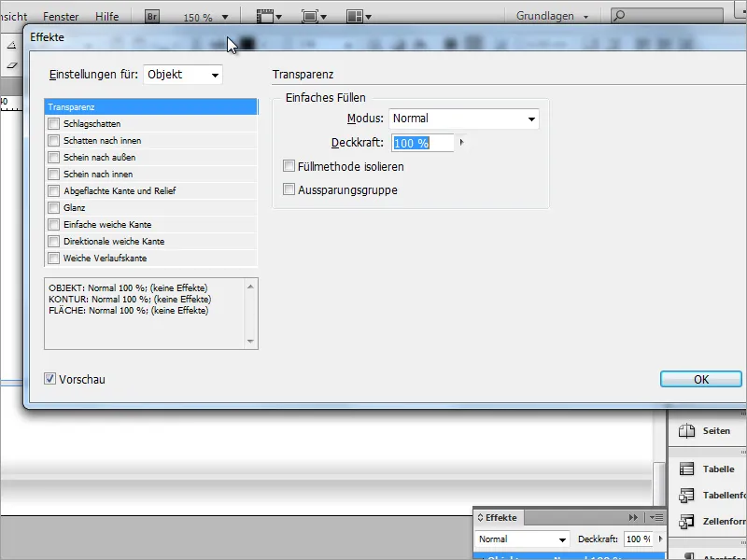
Task: Enable Schein nach innen checkbox
Action: click(54, 175)
